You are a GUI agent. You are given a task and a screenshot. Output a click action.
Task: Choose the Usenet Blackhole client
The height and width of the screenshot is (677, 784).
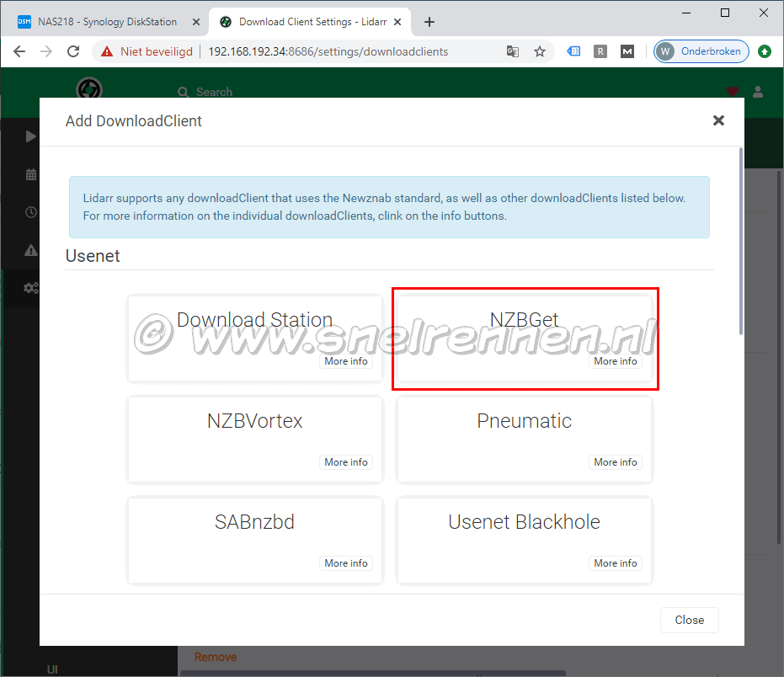click(x=525, y=541)
